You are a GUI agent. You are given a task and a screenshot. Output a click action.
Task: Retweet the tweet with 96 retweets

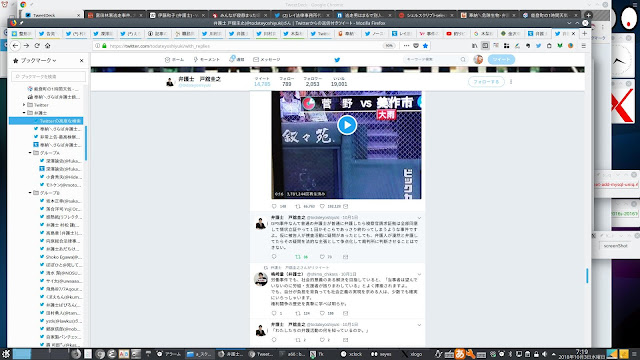301,257
